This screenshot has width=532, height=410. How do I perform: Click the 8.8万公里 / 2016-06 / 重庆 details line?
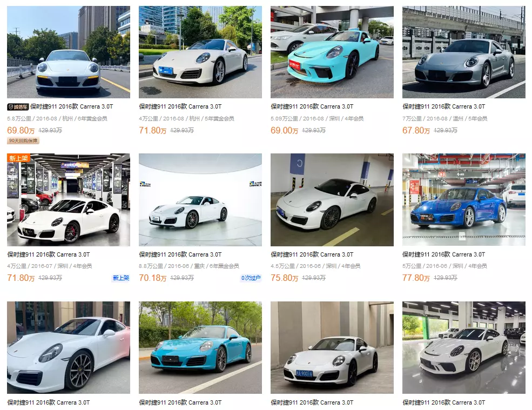[x=188, y=266]
